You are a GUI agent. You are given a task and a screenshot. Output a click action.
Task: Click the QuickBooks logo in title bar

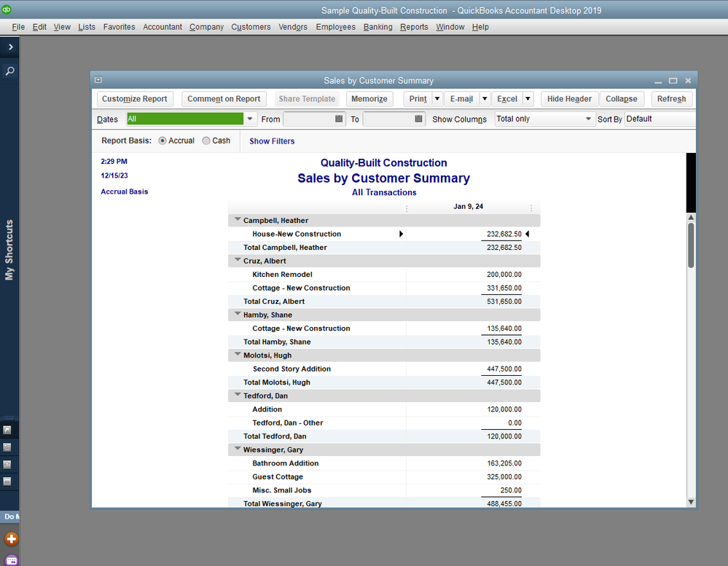pyautogui.click(x=7, y=9)
